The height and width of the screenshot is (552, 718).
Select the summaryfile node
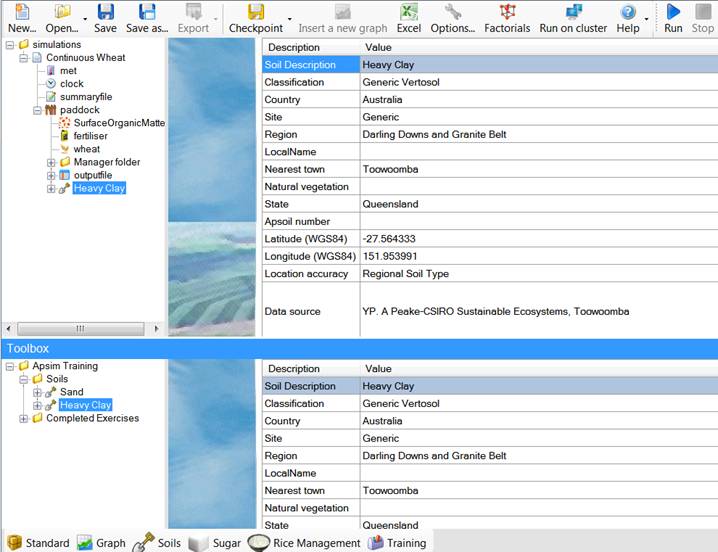coord(86,97)
